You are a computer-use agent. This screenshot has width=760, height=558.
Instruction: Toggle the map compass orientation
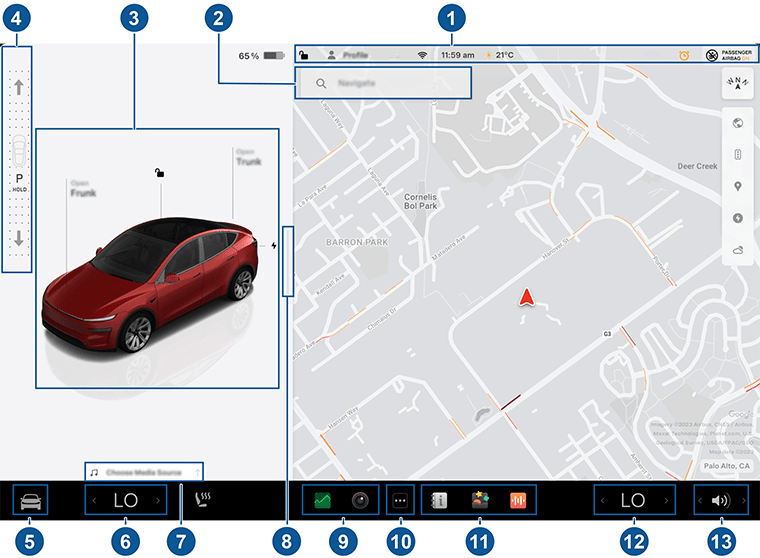point(739,86)
